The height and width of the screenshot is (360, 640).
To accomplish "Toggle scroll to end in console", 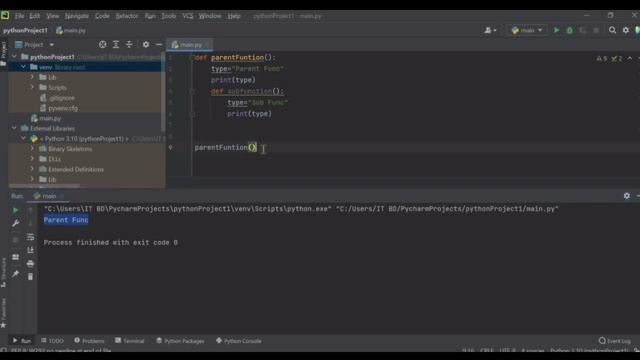I will pos(30,250).
